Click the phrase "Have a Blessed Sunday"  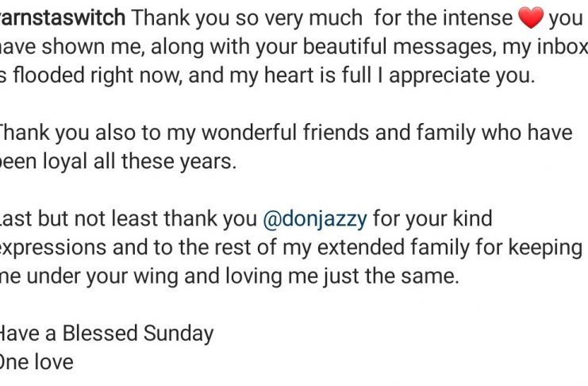coord(106,334)
